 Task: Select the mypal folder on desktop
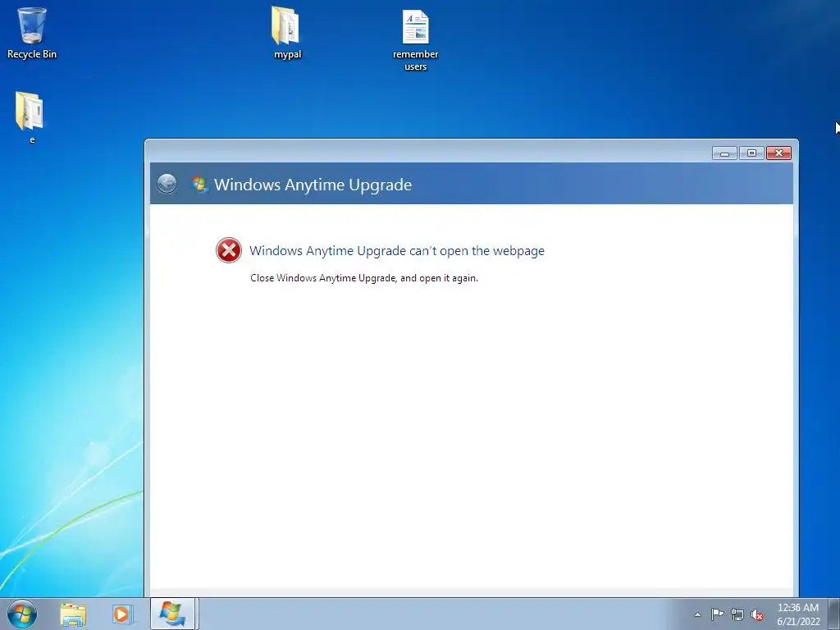tap(287, 33)
